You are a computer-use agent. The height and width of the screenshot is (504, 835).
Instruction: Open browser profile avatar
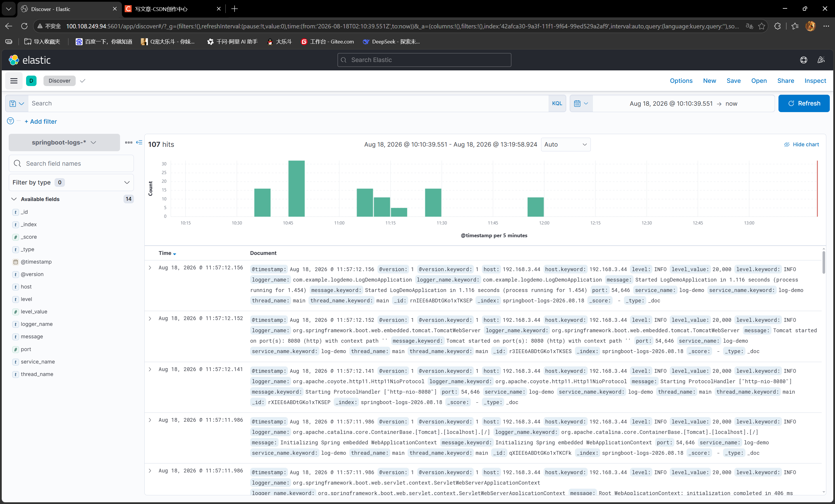click(810, 26)
